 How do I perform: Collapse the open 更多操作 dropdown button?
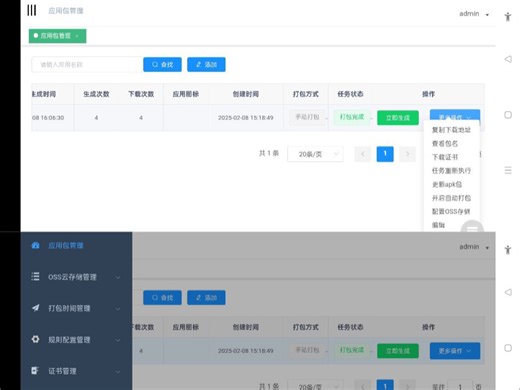[x=455, y=116]
